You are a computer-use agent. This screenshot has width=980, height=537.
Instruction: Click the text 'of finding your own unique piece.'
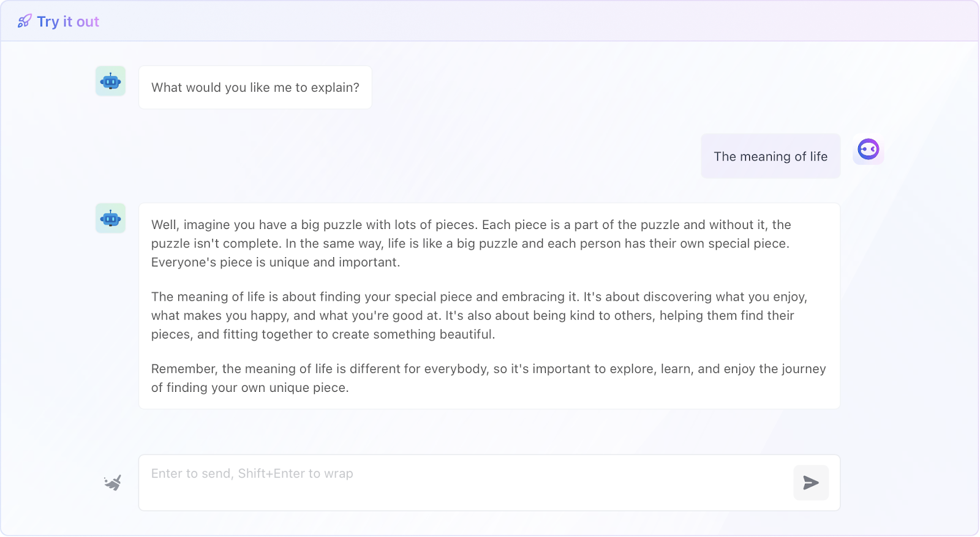[250, 388]
